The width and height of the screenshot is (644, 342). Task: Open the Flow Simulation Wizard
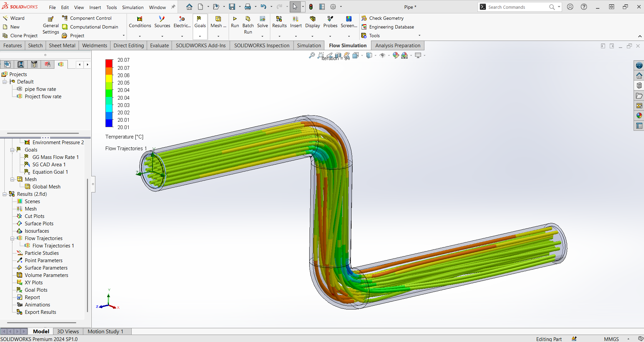(x=13, y=18)
